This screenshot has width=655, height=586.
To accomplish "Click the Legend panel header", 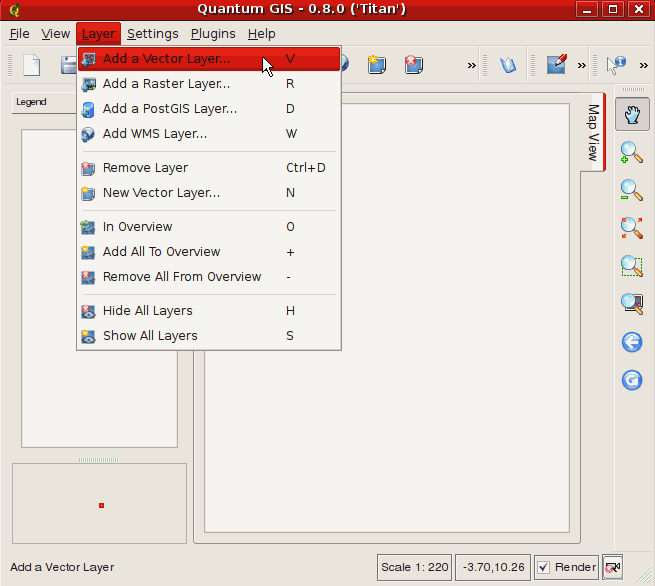I will pyautogui.click(x=44, y=102).
